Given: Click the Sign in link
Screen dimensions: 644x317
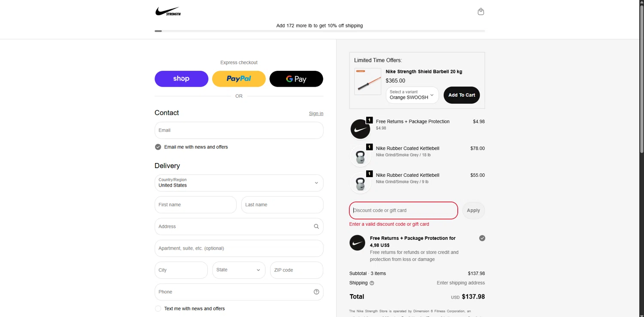Looking at the screenshot, I should click(x=316, y=114).
